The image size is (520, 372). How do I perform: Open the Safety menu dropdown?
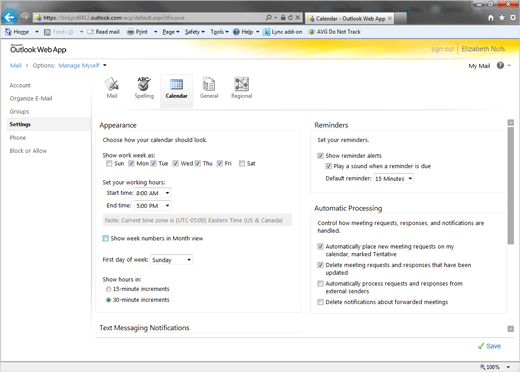195,32
